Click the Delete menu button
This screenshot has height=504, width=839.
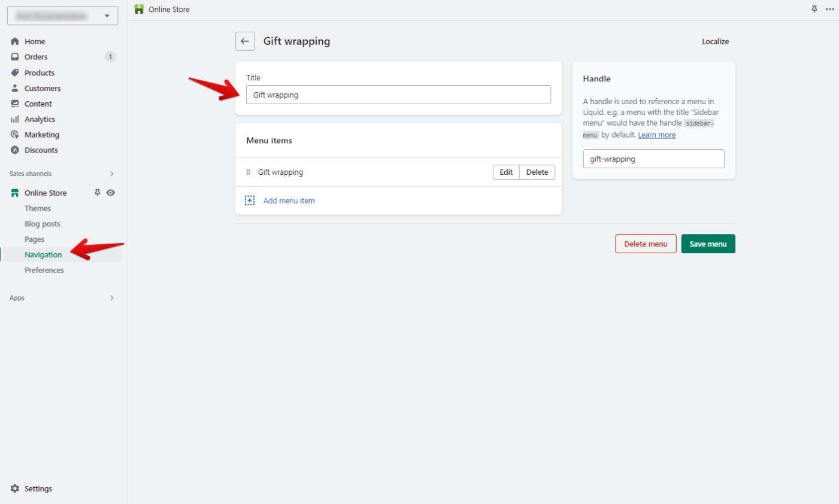click(x=646, y=244)
